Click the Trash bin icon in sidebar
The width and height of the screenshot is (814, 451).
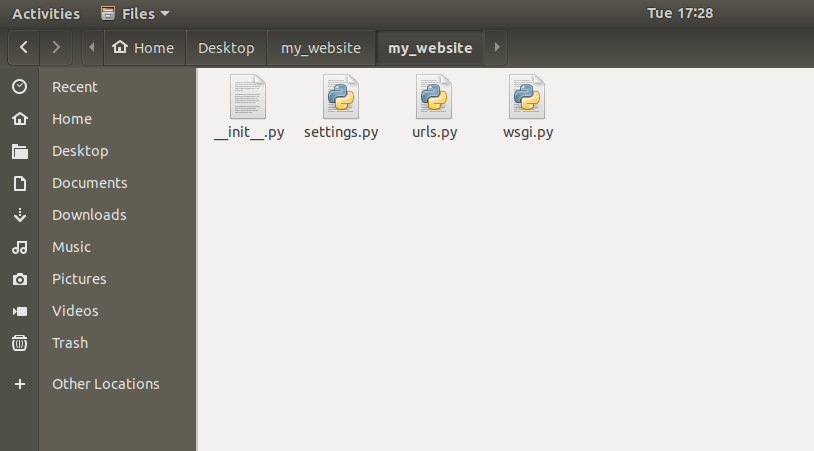coord(20,343)
